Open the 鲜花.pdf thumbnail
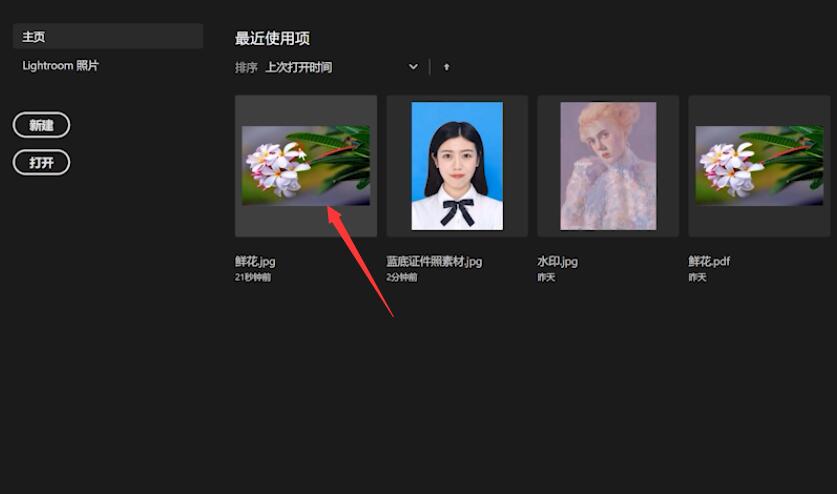Image resolution: width=837 pixels, height=494 pixels. (759, 166)
